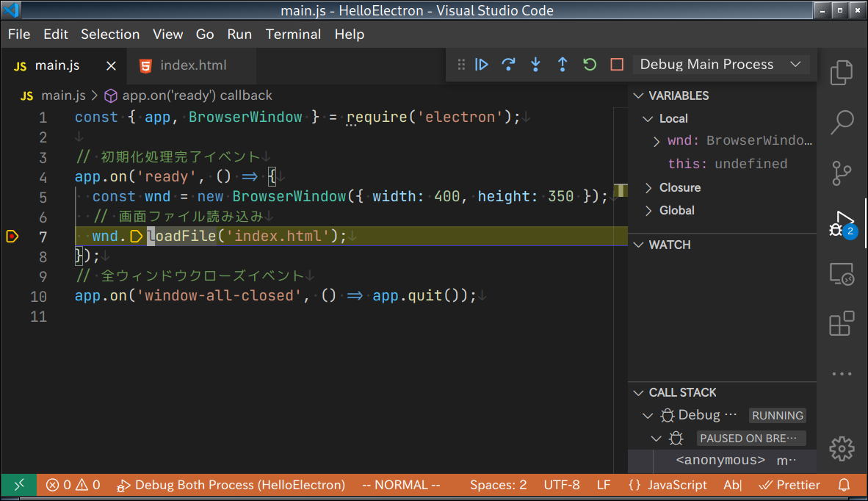868x501 pixels.
Task: Click the inline breakpoint marker before loadFile
Action: point(136,237)
